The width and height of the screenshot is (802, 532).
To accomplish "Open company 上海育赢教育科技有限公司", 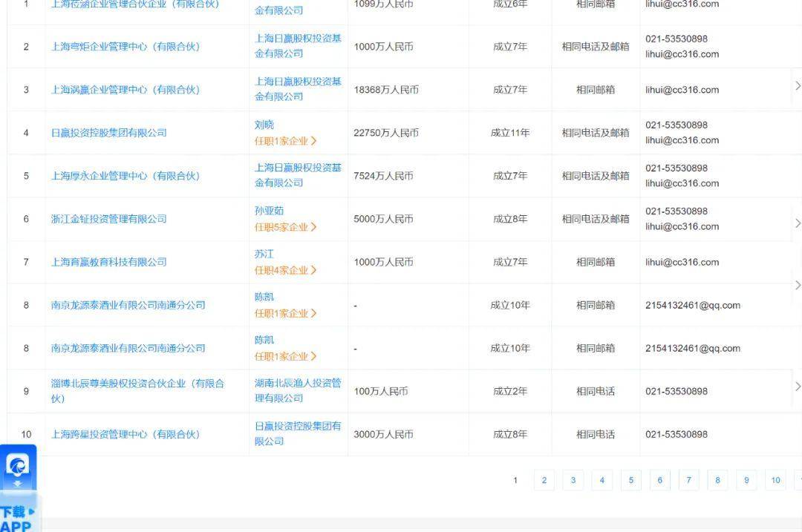I will click(109, 262).
